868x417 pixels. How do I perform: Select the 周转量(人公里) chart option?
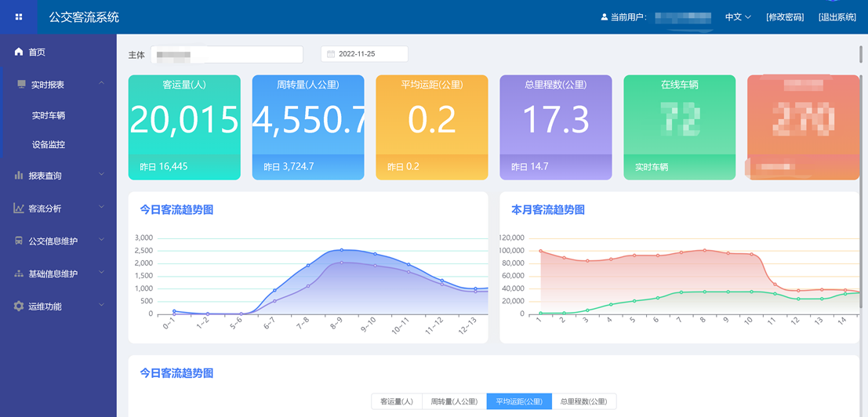pos(454,401)
